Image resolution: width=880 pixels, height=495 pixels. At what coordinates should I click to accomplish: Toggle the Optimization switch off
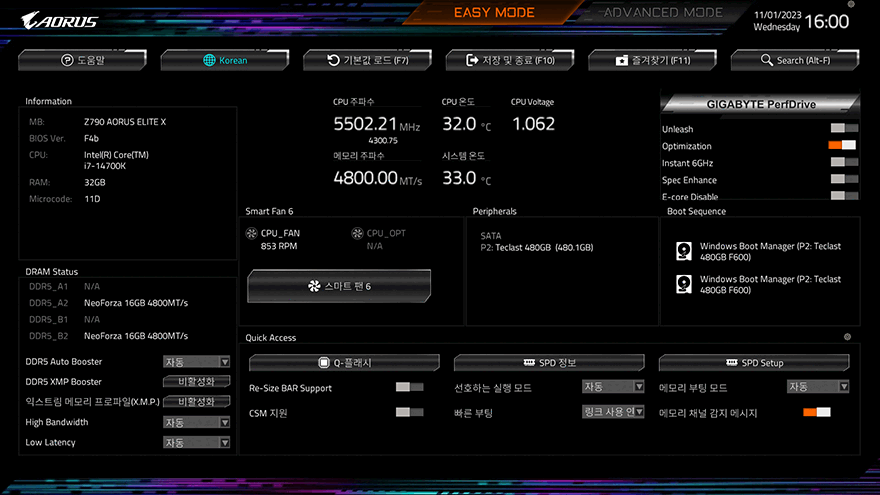point(842,145)
